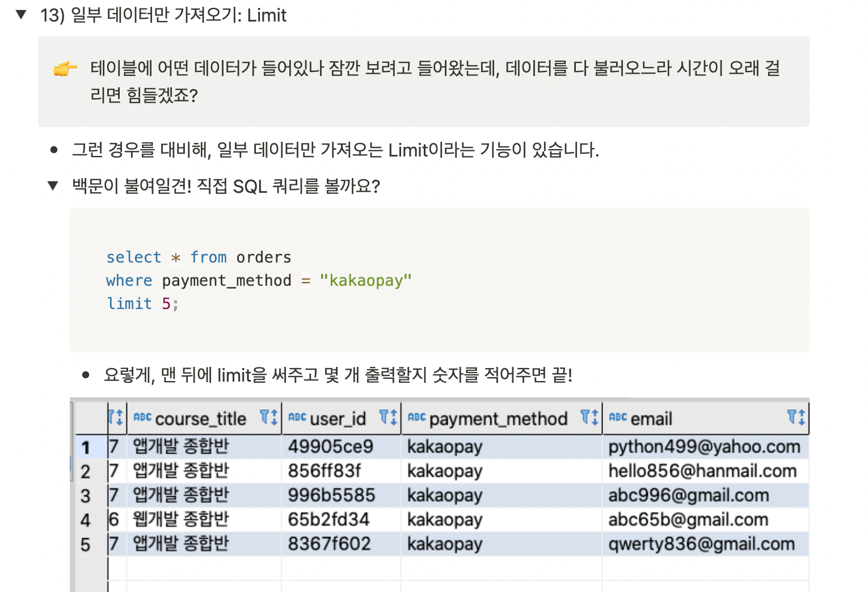Collapse the '백문이 불여일견' toggle section

tap(53, 185)
